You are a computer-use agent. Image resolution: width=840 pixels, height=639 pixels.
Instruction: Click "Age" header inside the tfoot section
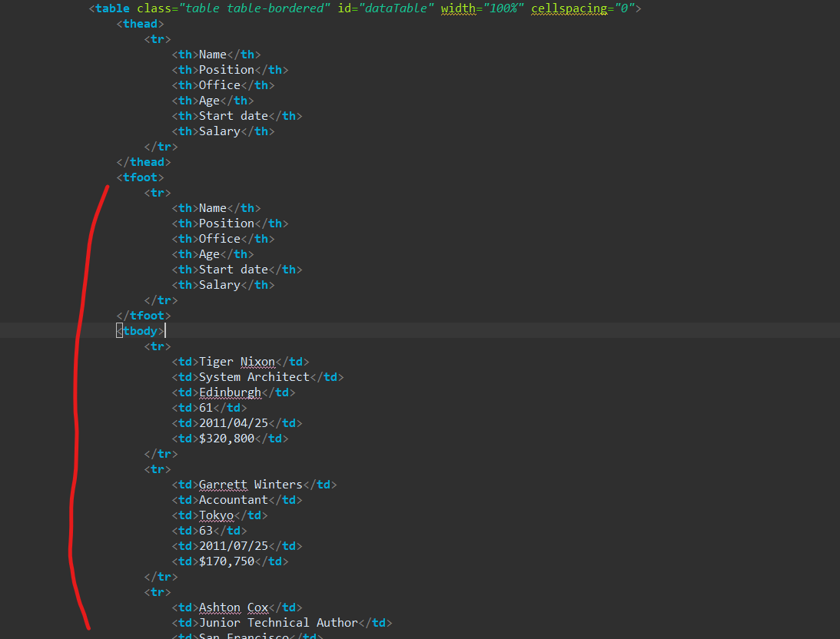210,254
